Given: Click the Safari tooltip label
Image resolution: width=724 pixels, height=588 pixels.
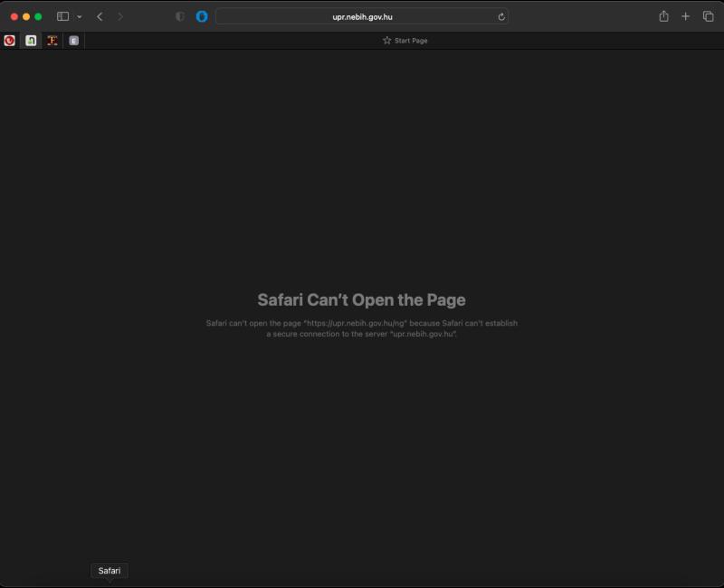Looking at the screenshot, I should click(x=110, y=571).
